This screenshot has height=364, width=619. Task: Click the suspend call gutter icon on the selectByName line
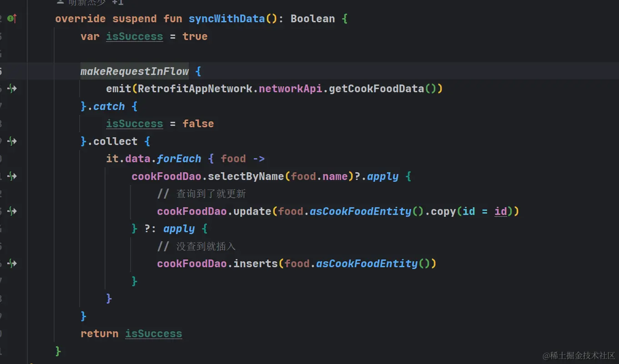pos(12,176)
